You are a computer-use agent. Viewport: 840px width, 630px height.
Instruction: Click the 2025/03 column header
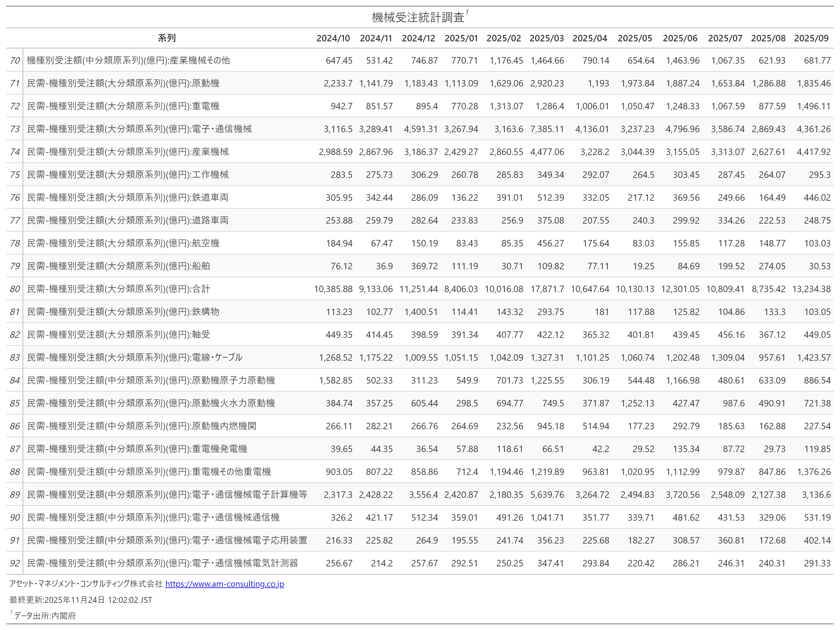tap(546, 38)
